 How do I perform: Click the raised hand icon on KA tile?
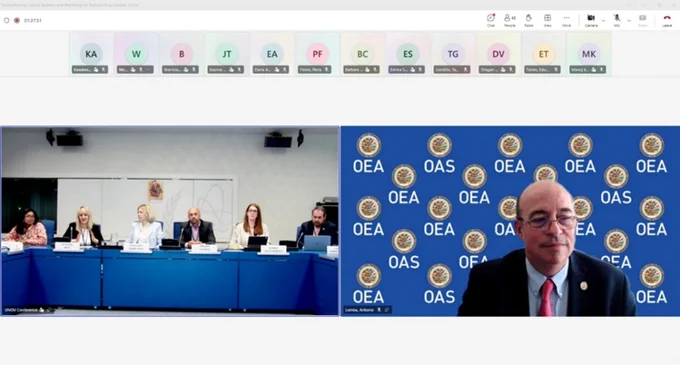coord(96,69)
